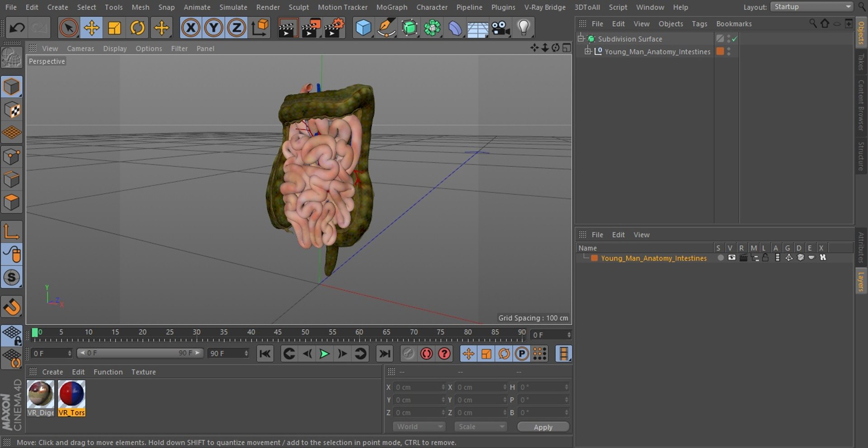Switch to Content Browser side tab
This screenshot has height=448, width=868.
[861, 105]
